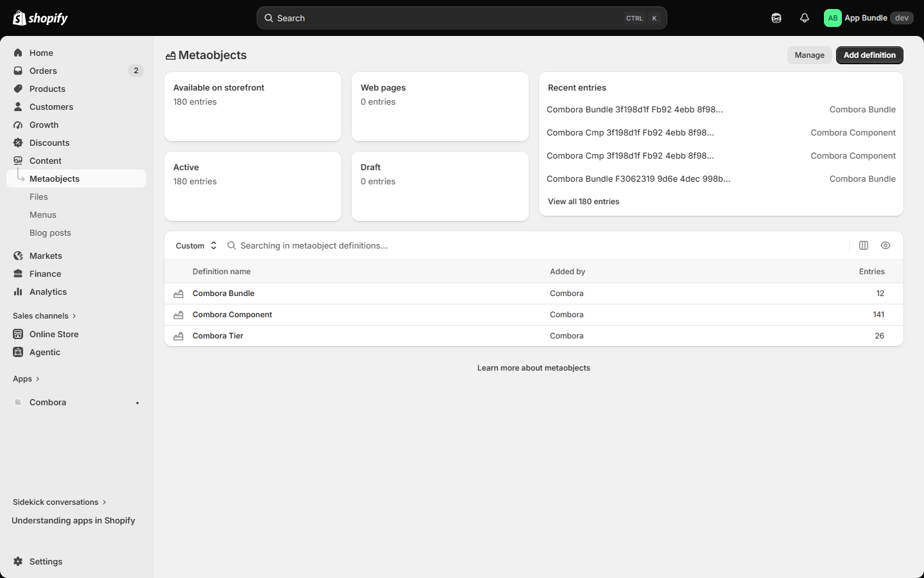The width and height of the screenshot is (924, 578).
Task: Click the Combora Tier row icon
Action: pos(178,336)
